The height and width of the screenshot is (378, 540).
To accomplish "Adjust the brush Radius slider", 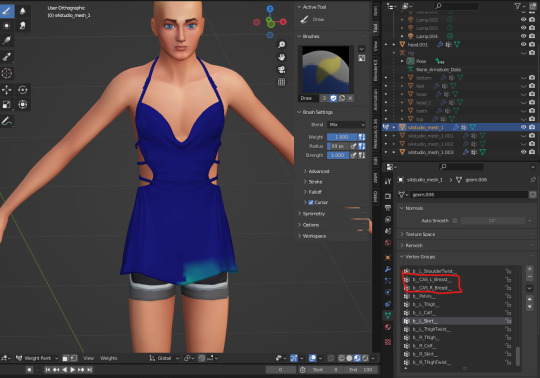I will coord(338,146).
